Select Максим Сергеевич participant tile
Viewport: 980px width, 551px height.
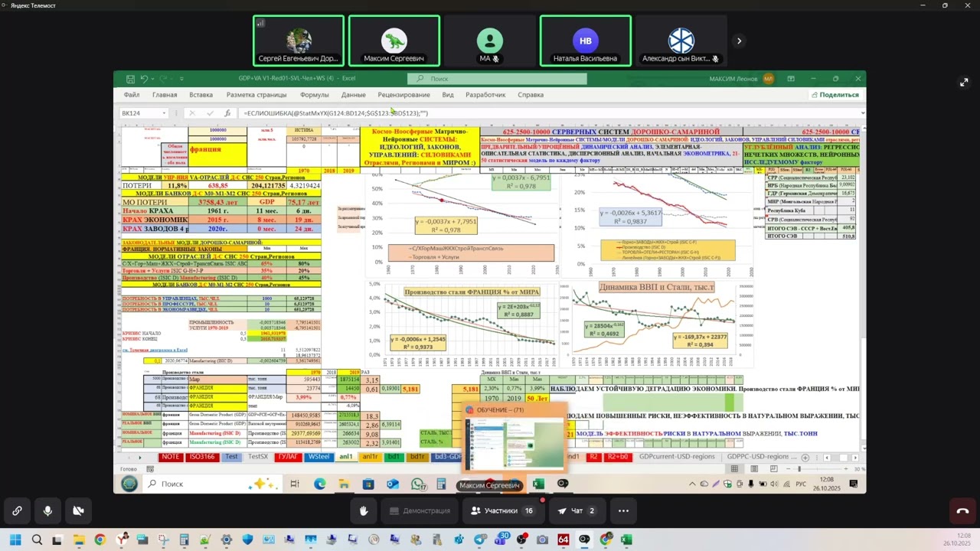394,41
